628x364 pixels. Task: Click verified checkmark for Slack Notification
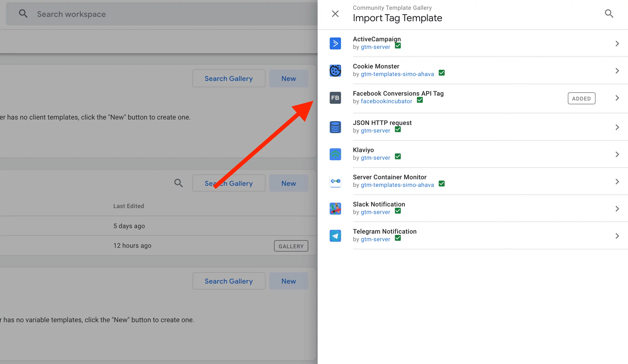point(398,211)
